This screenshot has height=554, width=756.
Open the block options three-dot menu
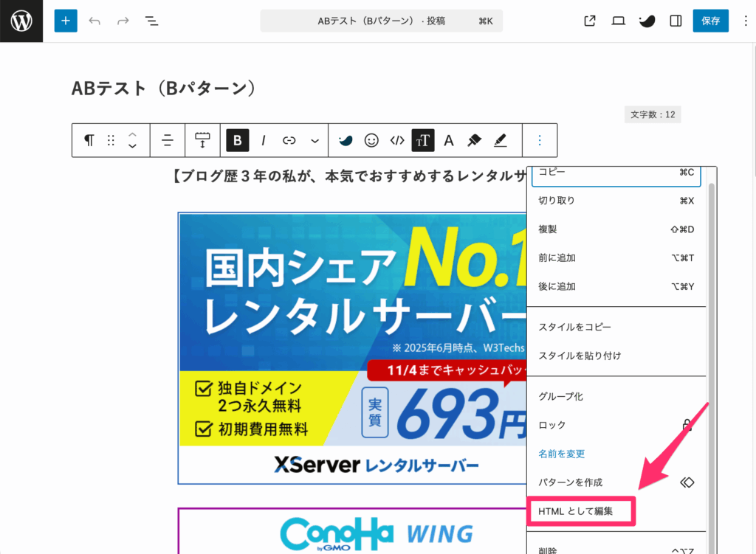coord(540,140)
